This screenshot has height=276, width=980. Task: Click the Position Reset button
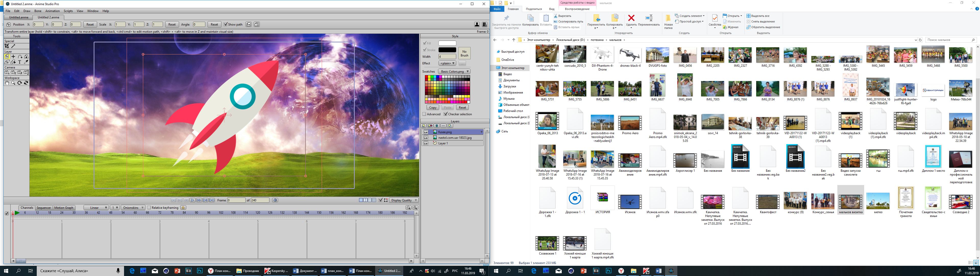(90, 24)
